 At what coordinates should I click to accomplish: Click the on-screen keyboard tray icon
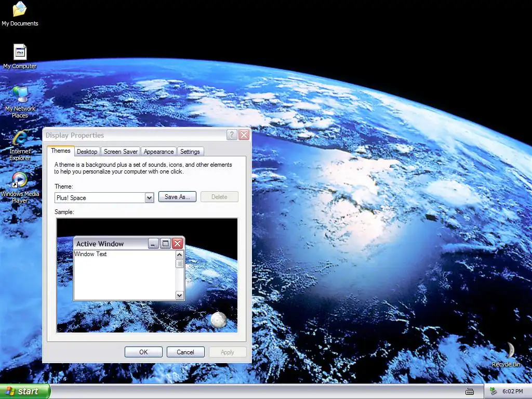tap(470, 392)
